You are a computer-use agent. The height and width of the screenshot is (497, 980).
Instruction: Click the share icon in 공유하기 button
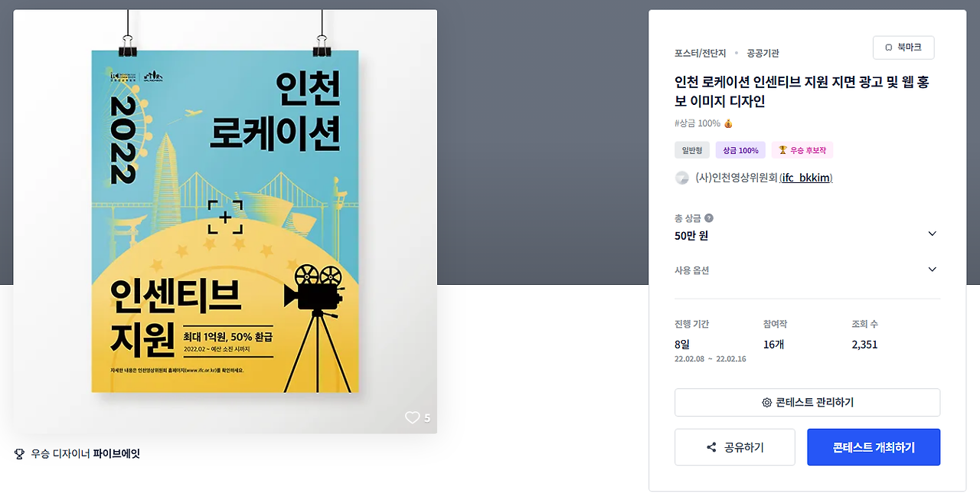point(711,447)
